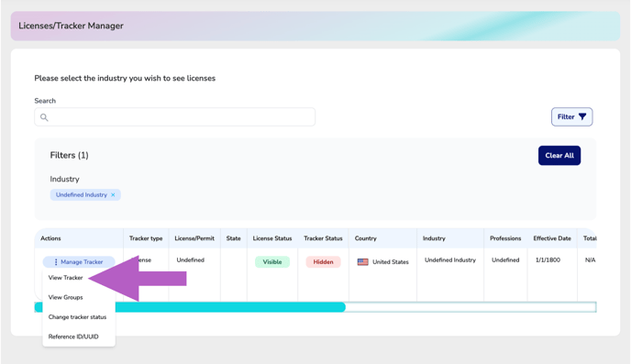Click the Tracker type column header
The height and width of the screenshot is (364, 631).
(x=146, y=238)
